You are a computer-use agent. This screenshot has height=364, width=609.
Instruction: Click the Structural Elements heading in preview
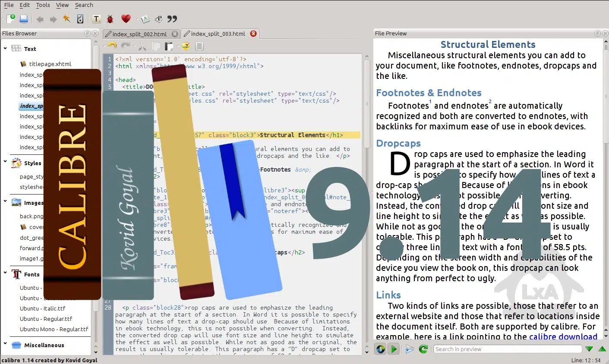[488, 44]
